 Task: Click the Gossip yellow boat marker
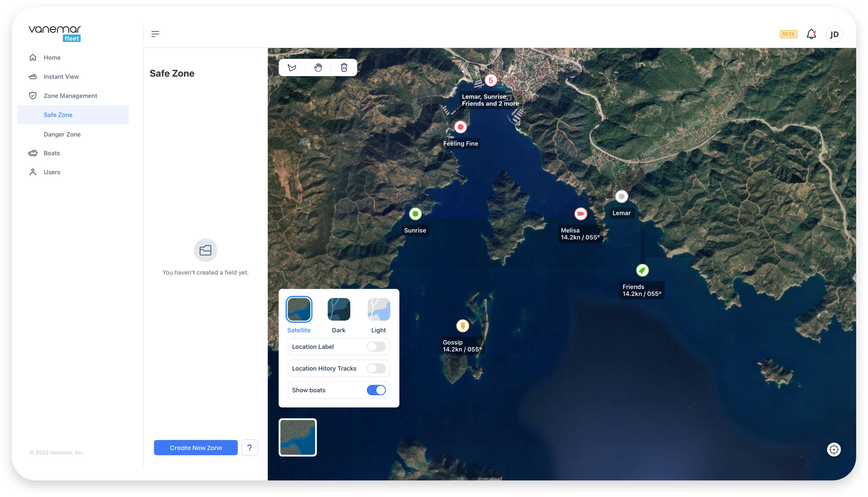(x=462, y=326)
